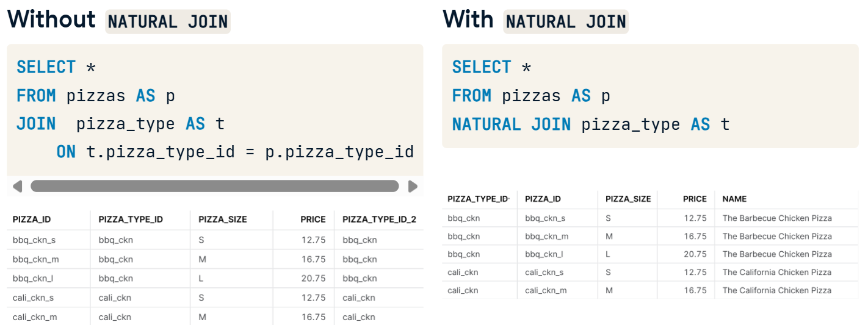Click the last The California Chicken Pizza cell
The height and width of the screenshot is (325, 868).
(777, 290)
